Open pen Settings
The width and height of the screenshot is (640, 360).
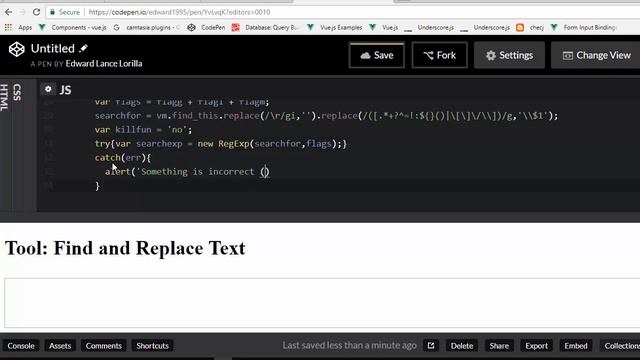coord(509,55)
